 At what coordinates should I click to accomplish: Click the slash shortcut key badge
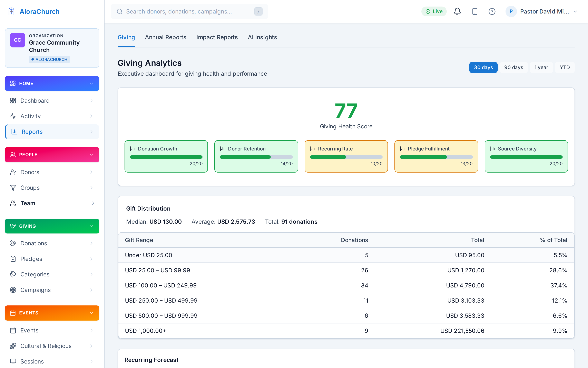click(x=258, y=11)
